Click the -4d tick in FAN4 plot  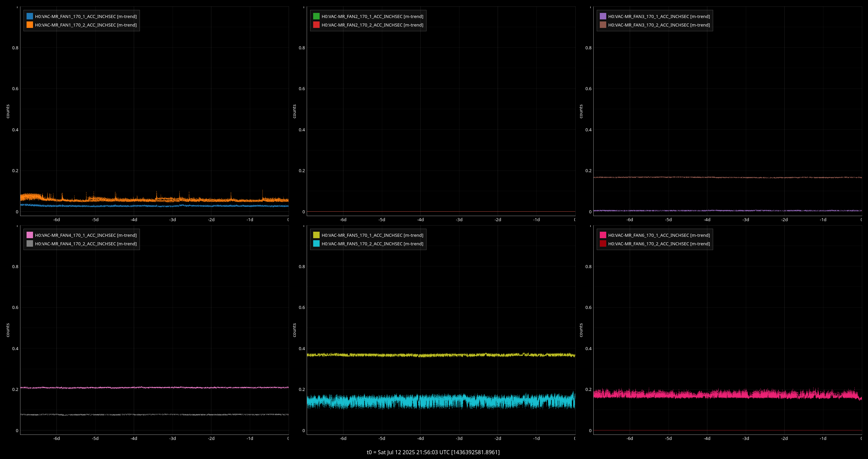pyautogui.click(x=134, y=439)
